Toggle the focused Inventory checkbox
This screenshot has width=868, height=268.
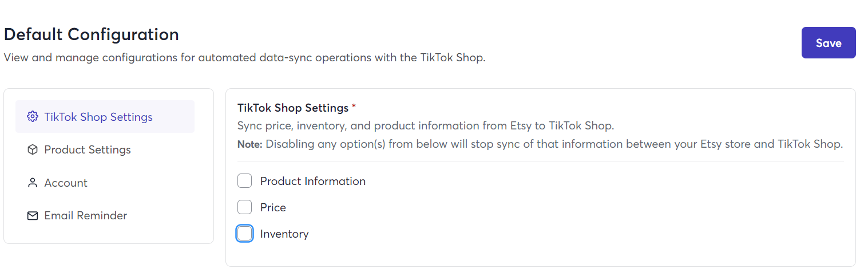244,234
